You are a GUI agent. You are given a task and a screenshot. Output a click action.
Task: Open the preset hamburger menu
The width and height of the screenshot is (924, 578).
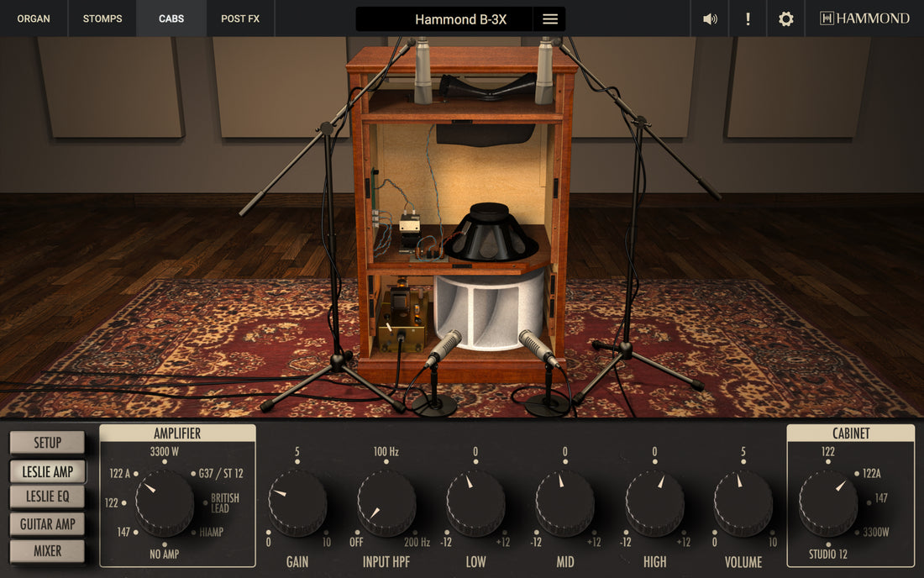pos(550,18)
